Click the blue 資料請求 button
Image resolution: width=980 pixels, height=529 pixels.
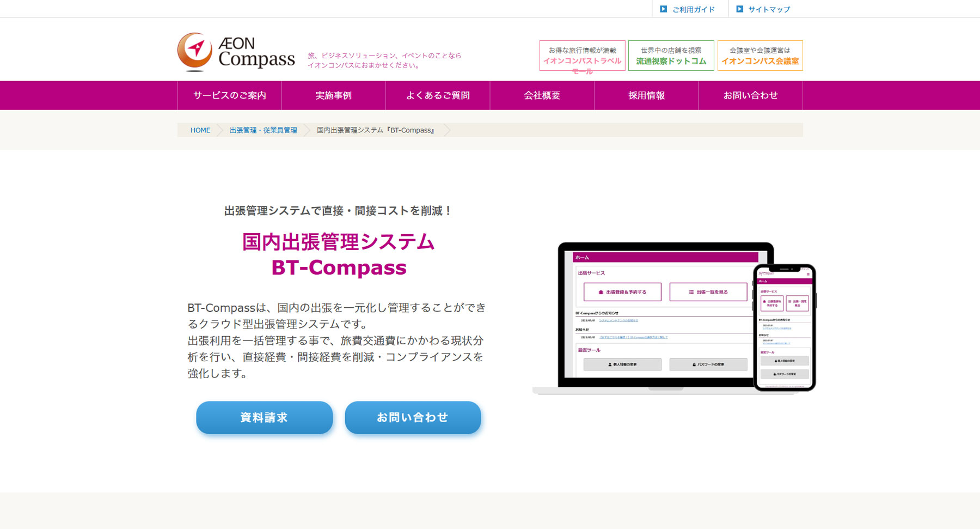point(264,418)
